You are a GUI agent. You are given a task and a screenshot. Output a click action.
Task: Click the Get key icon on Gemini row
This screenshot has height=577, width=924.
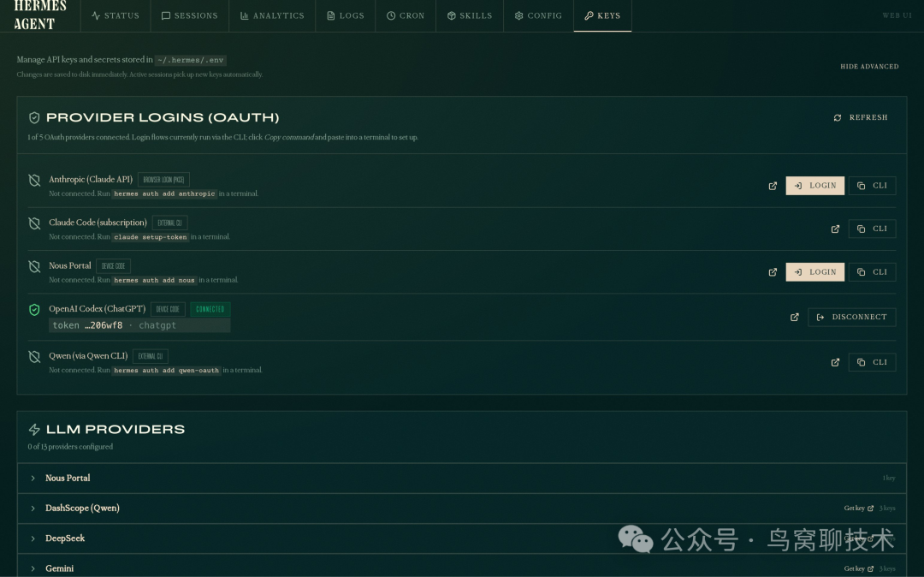(x=871, y=568)
